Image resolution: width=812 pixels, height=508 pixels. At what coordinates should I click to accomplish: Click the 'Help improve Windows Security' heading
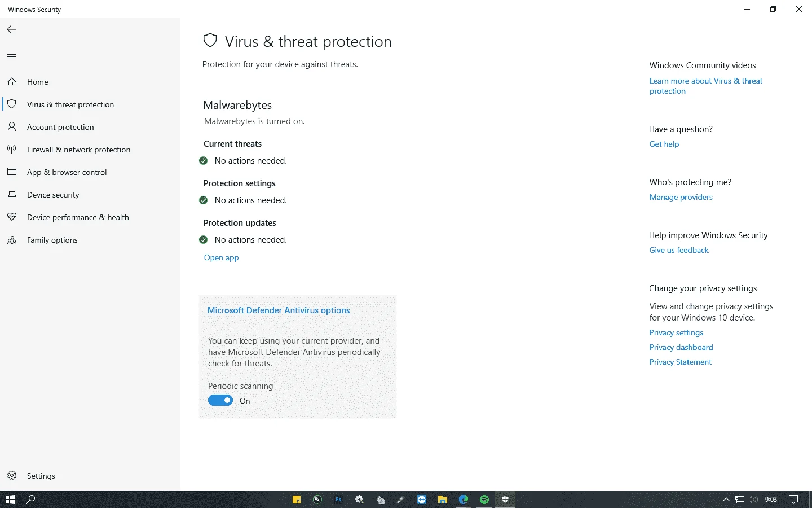(x=708, y=235)
